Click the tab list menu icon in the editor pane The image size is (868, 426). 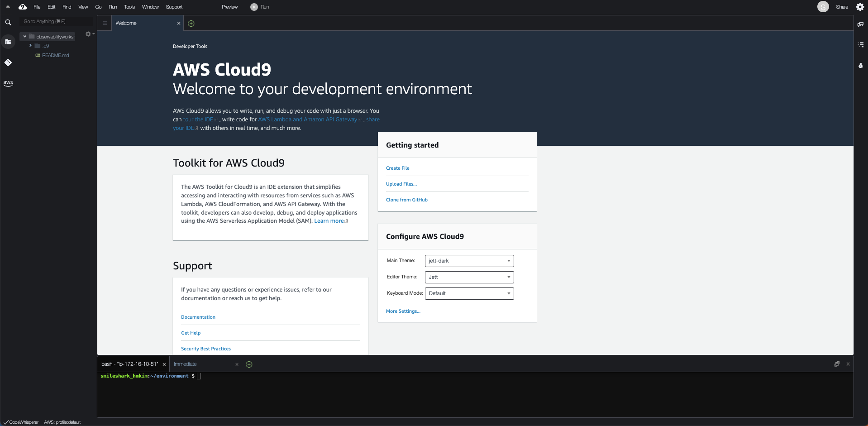click(105, 23)
